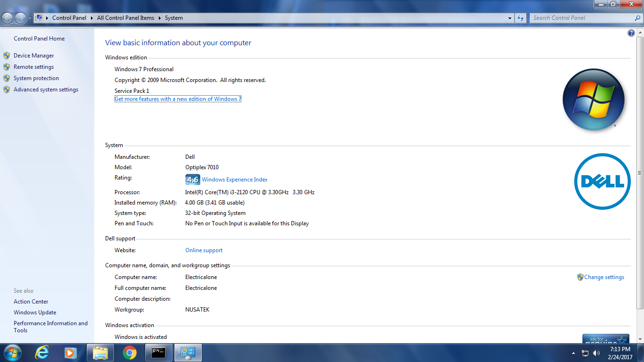The height and width of the screenshot is (362, 644).
Task: Open Advanced system settings
Action: 46,90
